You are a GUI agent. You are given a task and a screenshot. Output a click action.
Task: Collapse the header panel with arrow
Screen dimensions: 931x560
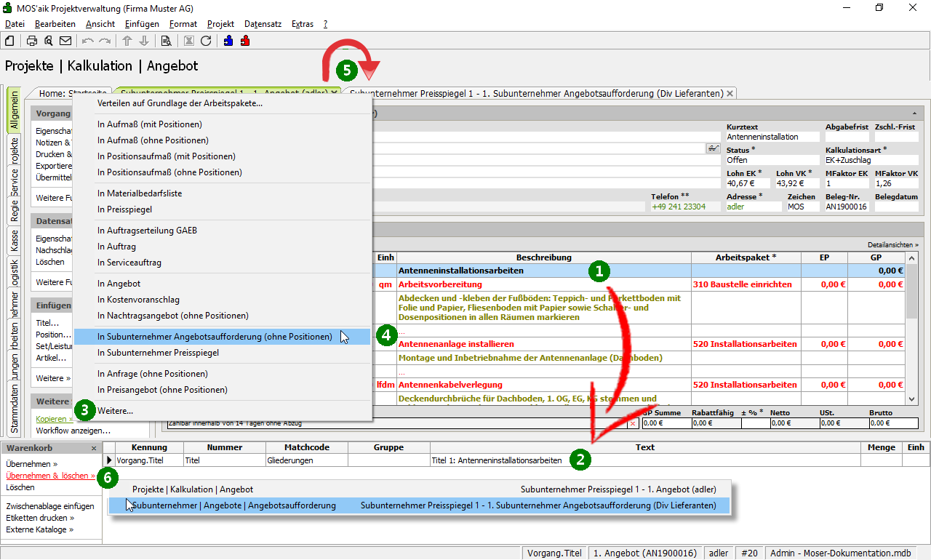(x=914, y=113)
